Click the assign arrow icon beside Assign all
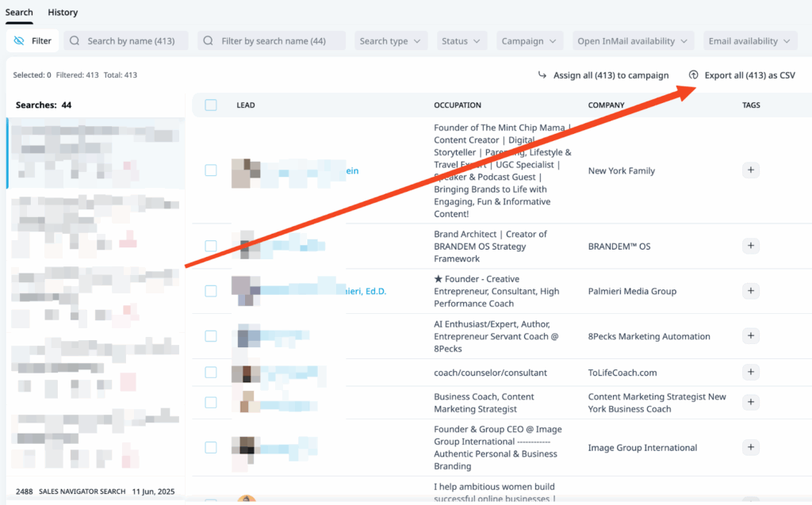The width and height of the screenshot is (812, 505). click(x=542, y=75)
